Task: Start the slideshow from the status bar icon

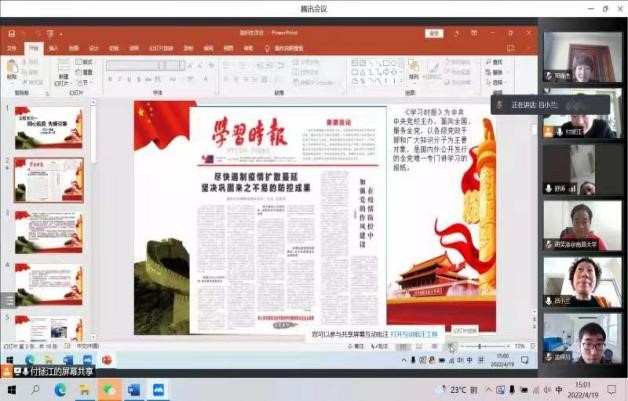Action: [451, 346]
